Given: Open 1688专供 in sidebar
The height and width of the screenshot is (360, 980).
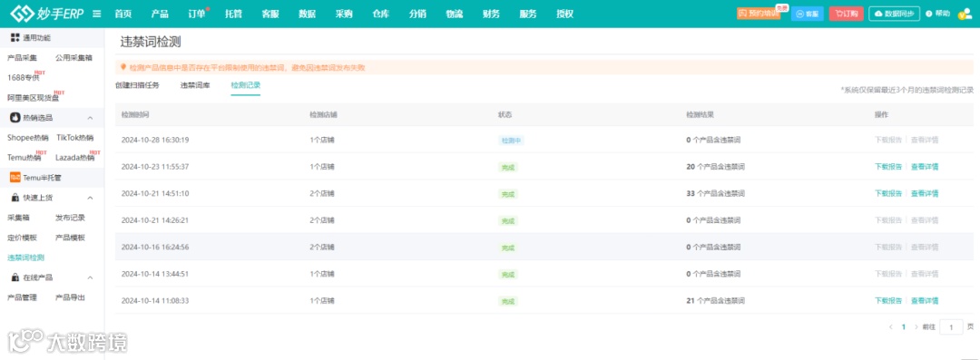Looking at the screenshot, I should 23,78.
